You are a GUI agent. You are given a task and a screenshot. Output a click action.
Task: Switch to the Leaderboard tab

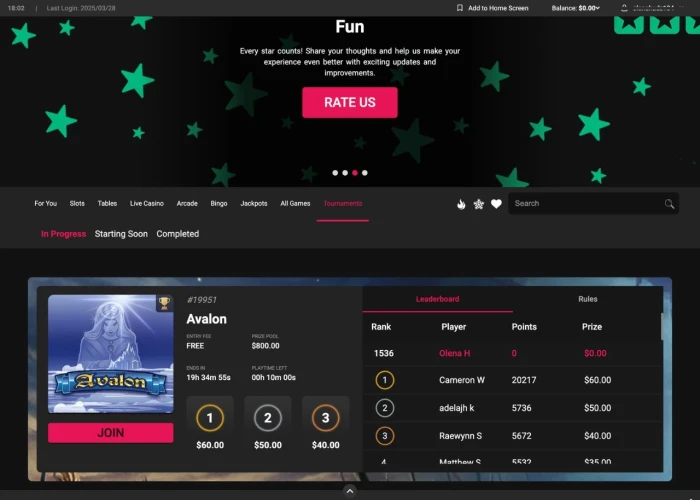pos(438,299)
